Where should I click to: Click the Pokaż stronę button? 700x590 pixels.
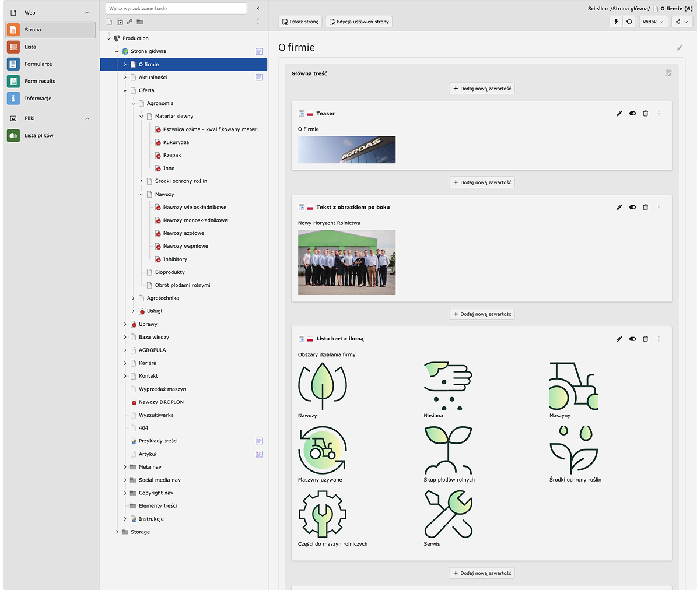pos(300,22)
